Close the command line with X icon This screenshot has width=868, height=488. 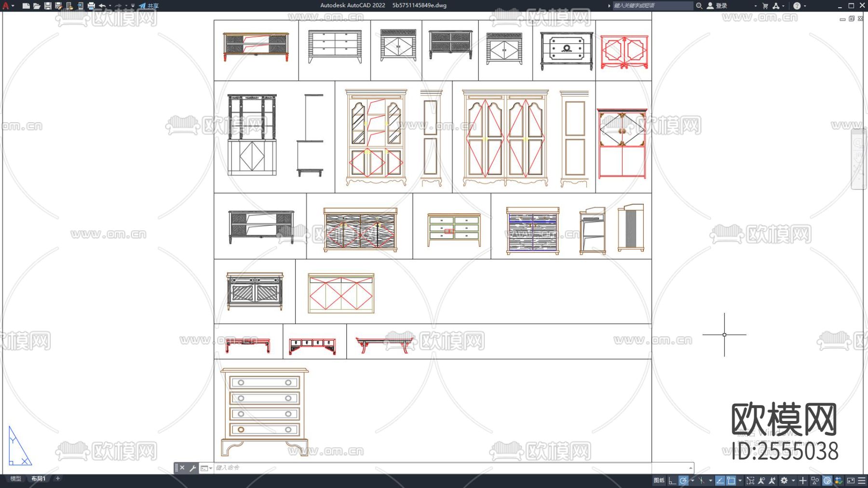(182, 468)
